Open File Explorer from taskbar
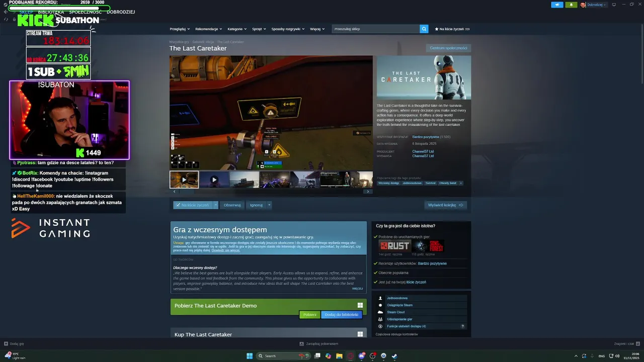644x362 pixels. coord(339,356)
